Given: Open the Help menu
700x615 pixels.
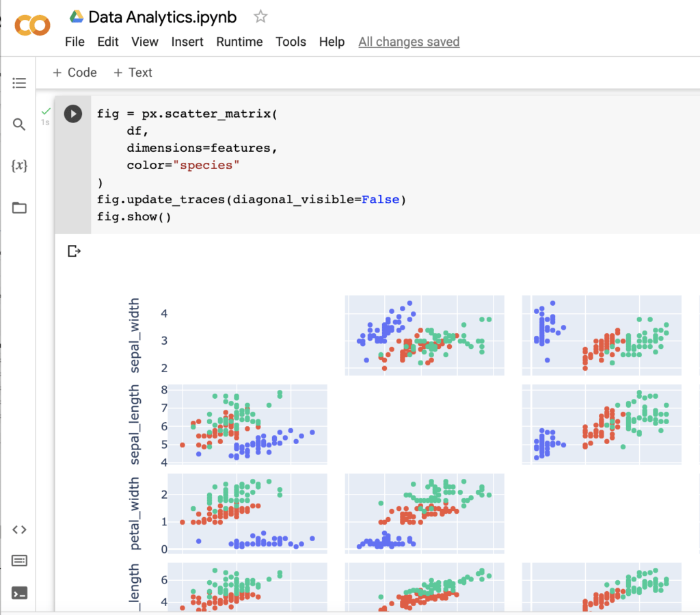Looking at the screenshot, I should [x=332, y=42].
